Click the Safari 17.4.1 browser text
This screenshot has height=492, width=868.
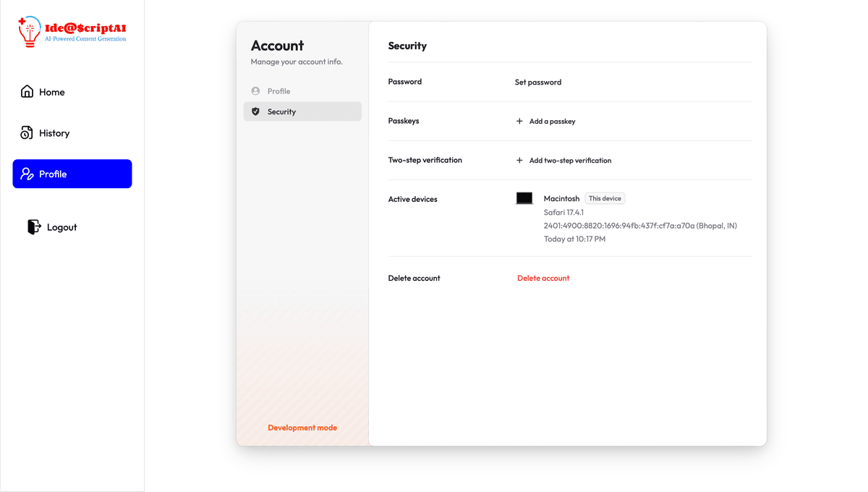563,213
